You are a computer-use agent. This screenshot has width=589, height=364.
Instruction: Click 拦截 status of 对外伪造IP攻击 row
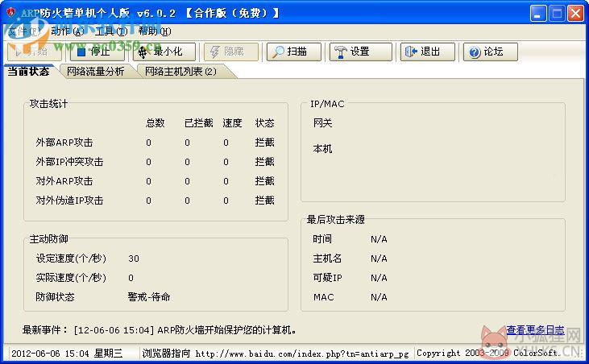pyautogui.click(x=264, y=201)
